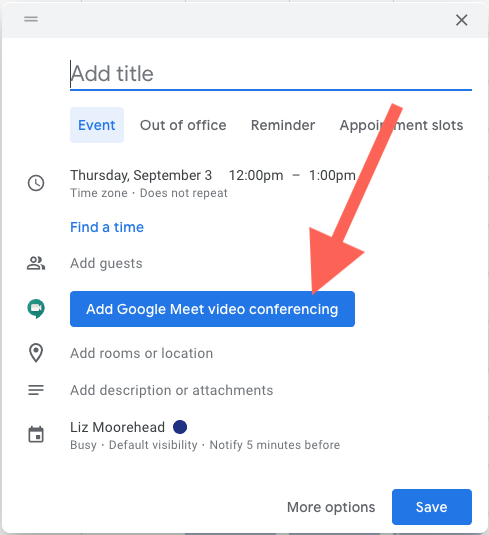The width and height of the screenshot is (489, 535).
Task: Change the Default visibility setting
Action: (x=153, y=445)
